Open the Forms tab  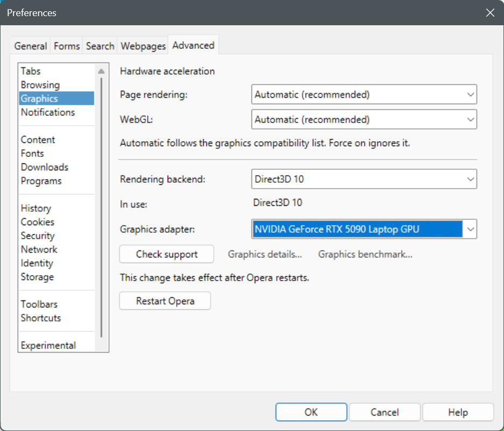[67, 46]
